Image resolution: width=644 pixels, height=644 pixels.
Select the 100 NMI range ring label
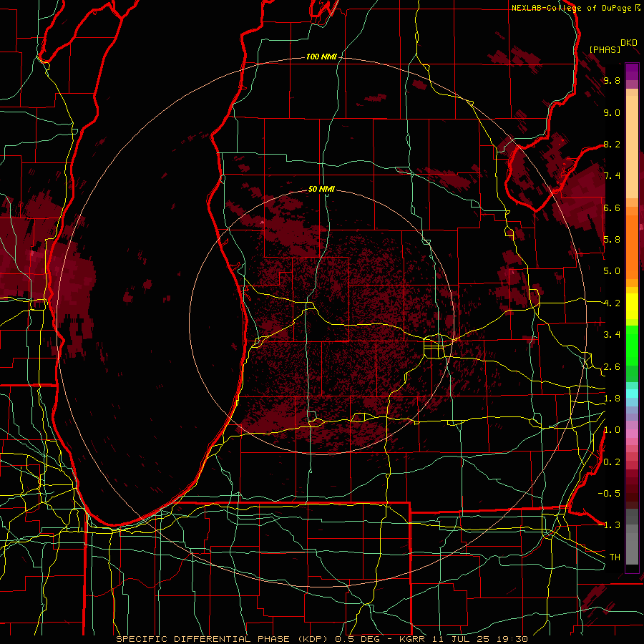(x=321, y=57)
